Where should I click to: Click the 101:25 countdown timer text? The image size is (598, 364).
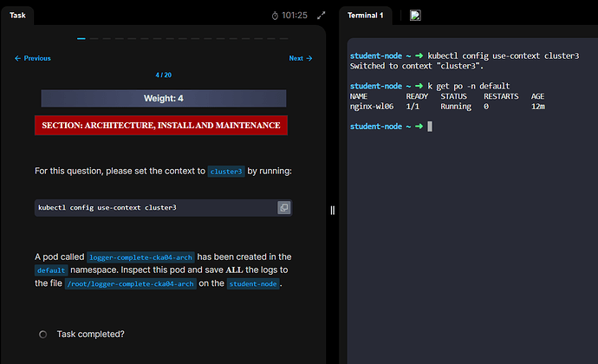tap(295, 16)
